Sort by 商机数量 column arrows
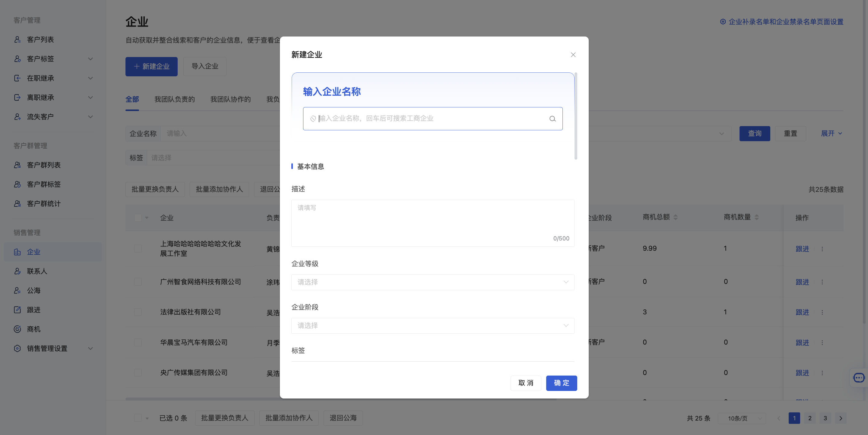Viewport: 868px width, 435px height. [756, 217]
